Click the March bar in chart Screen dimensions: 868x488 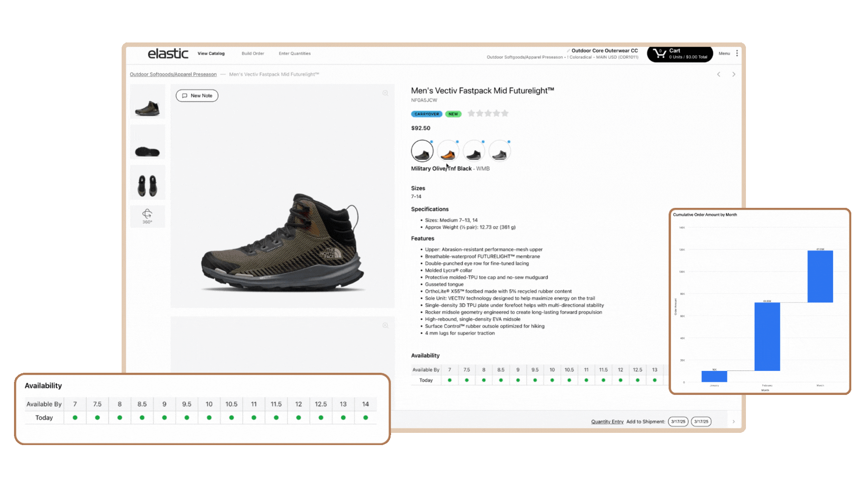point(820,277)
